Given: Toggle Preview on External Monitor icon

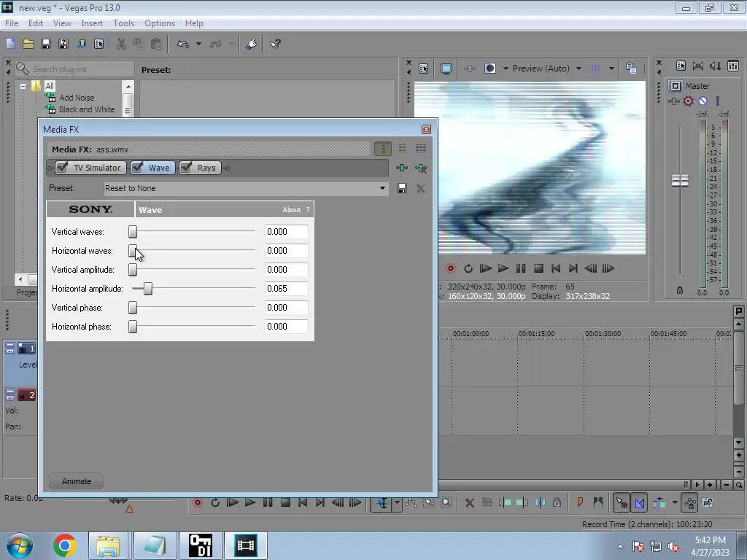Looking at the screenshot, I should click(446, 69).
